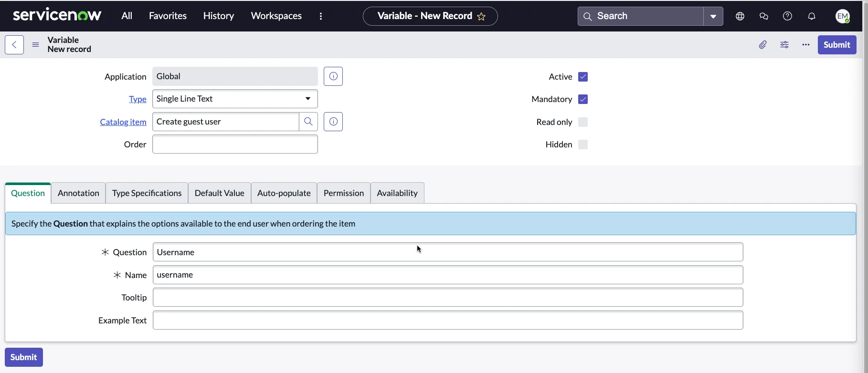Follow the Catalog item label link
The image size is (868, 373).
click(123, 122)
